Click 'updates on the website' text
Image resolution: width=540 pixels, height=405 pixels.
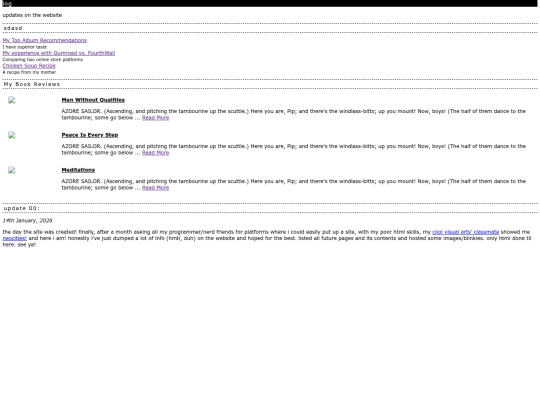pos(32,15)
